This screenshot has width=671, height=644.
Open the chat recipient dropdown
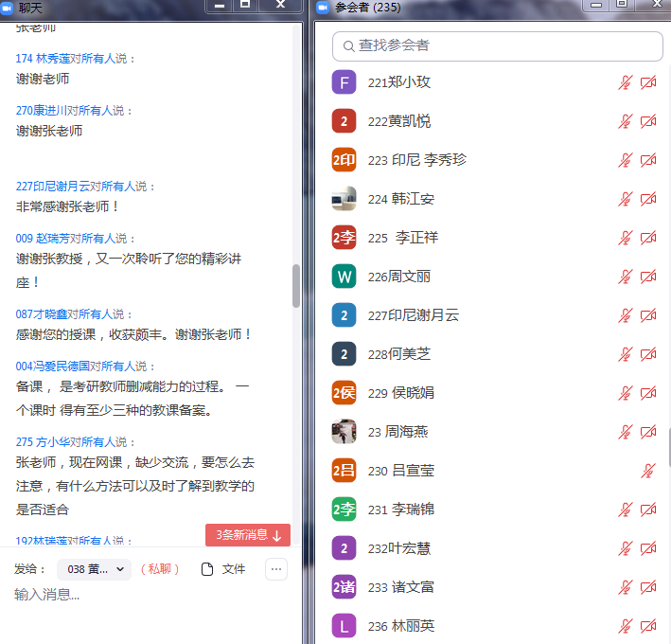(x=94, y=569)
